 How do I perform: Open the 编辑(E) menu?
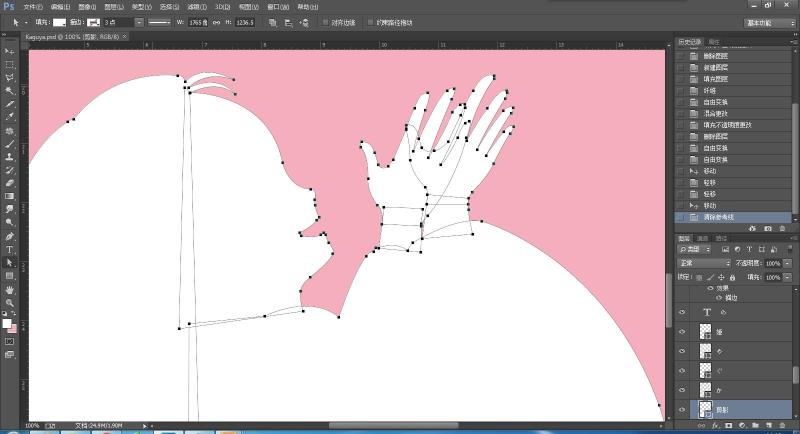[x=60, y=7]
